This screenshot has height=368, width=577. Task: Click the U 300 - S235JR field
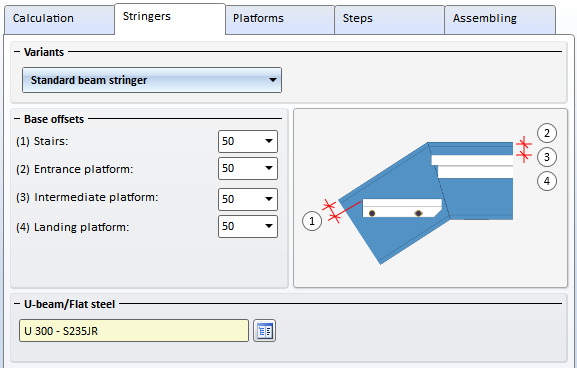click(x=134, y=331)
